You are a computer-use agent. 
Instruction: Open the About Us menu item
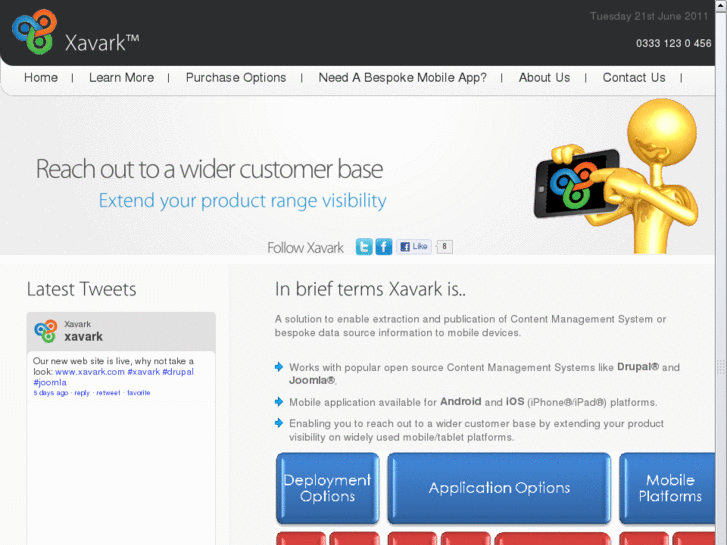(x=544, y=77)
